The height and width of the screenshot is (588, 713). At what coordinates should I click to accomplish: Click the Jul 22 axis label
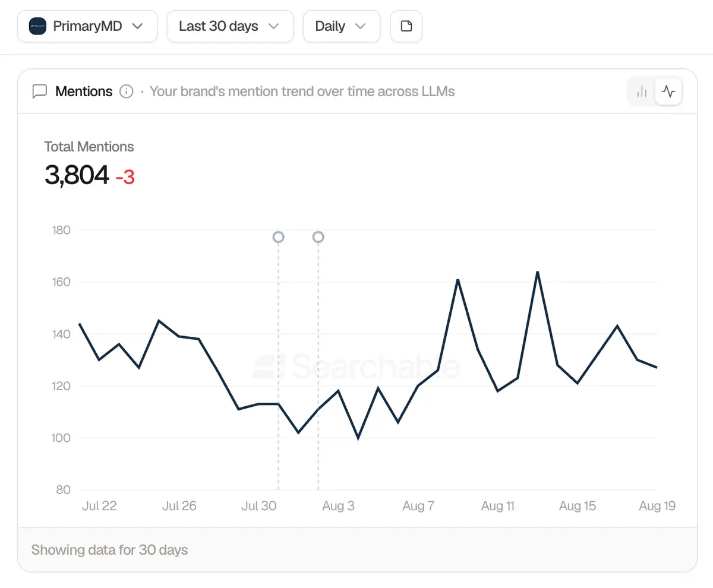(x=99, y=506)
